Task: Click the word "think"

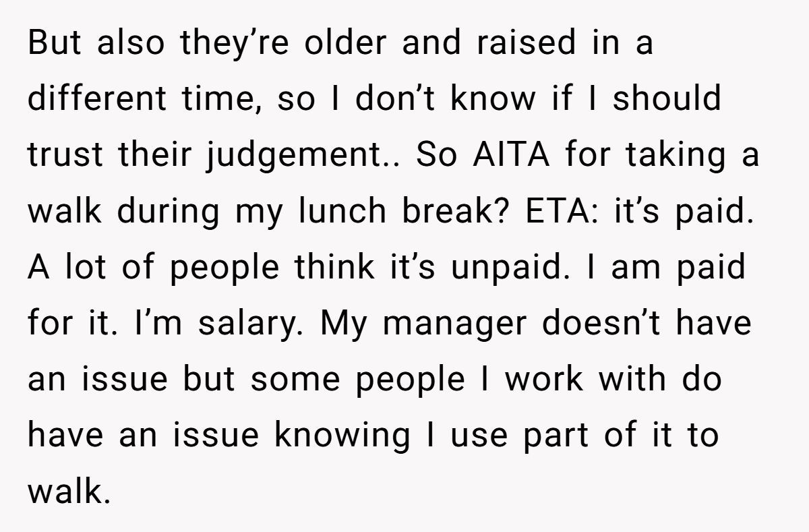Action: click(x=332, y=267)
